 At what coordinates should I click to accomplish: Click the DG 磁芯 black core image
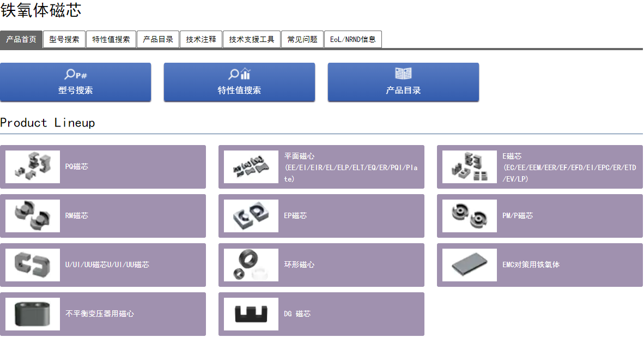point(251,314)
